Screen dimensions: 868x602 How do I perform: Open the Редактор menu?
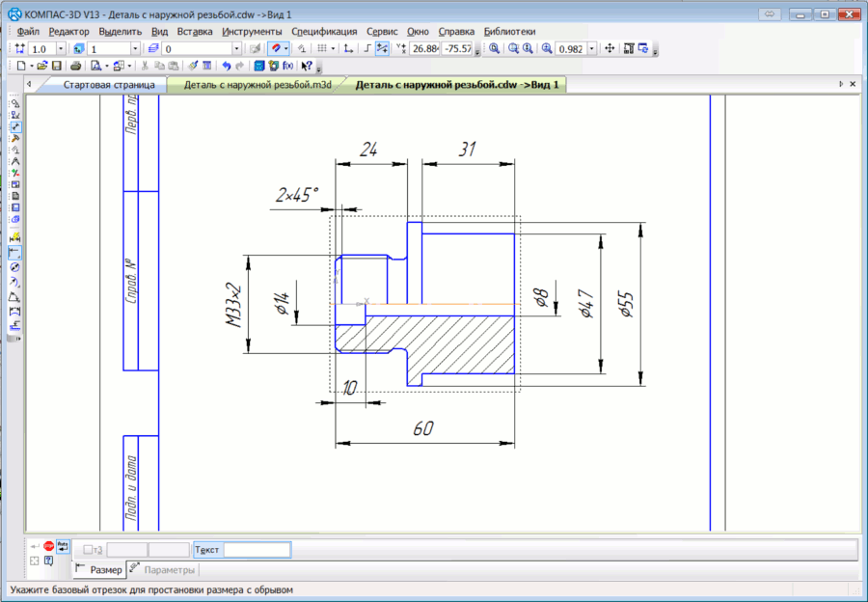(68, 32)
